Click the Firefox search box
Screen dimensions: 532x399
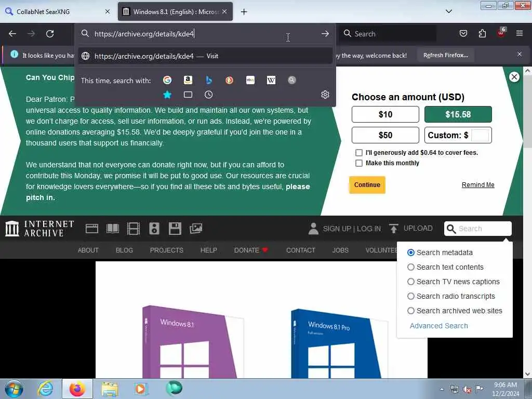click(389, 34)
